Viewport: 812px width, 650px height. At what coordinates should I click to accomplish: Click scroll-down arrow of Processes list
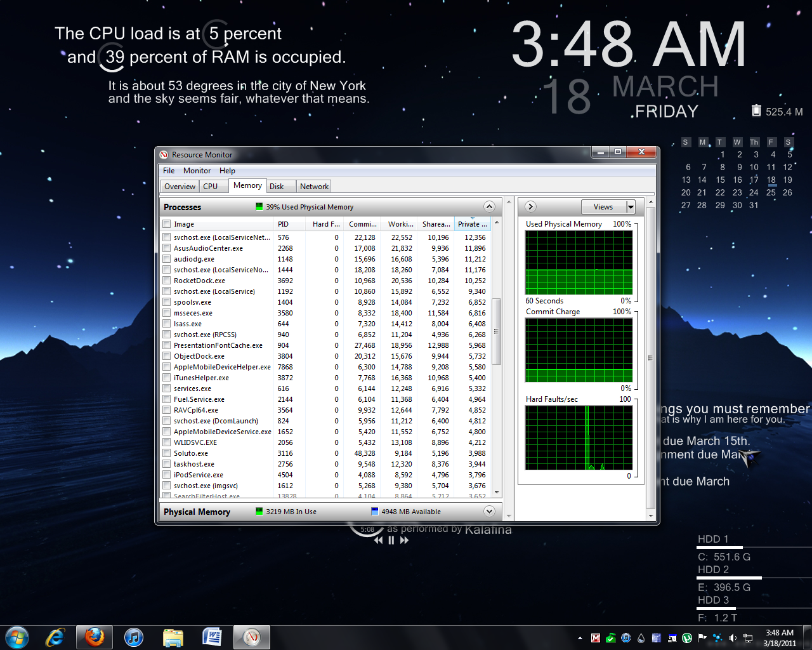pyautogui.click(x=497, y=493)
